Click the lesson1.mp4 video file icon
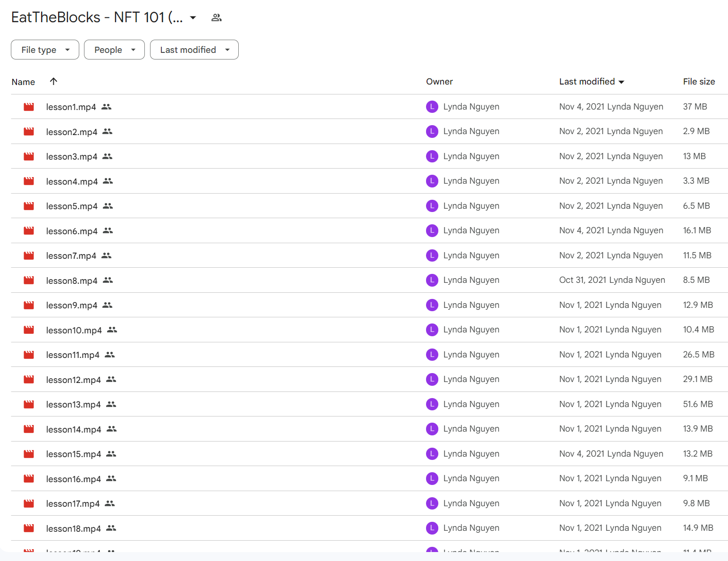728x561 pixels. click(x=29, y=107)
